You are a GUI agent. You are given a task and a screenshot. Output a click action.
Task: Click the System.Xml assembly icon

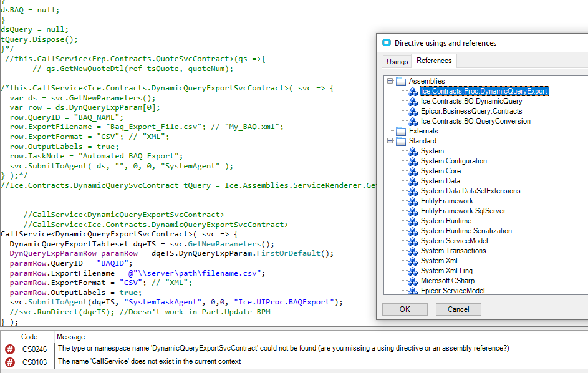[x=413, y=261]
